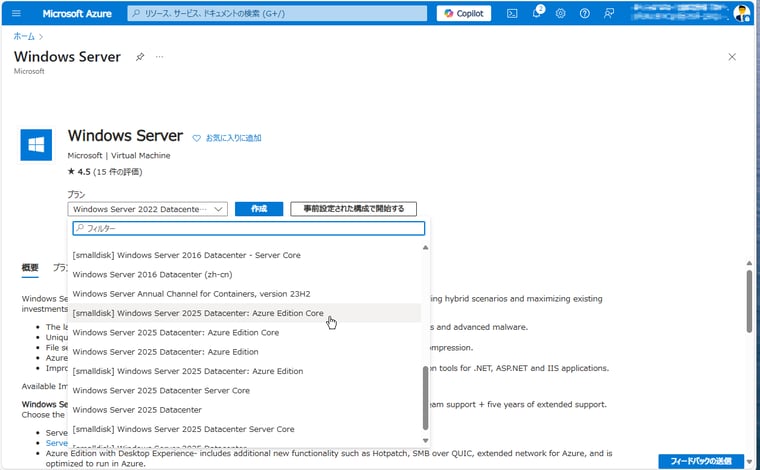Open the header feedback icon
The width and height of the screenshot is (760, 470).
click(609, 14)
